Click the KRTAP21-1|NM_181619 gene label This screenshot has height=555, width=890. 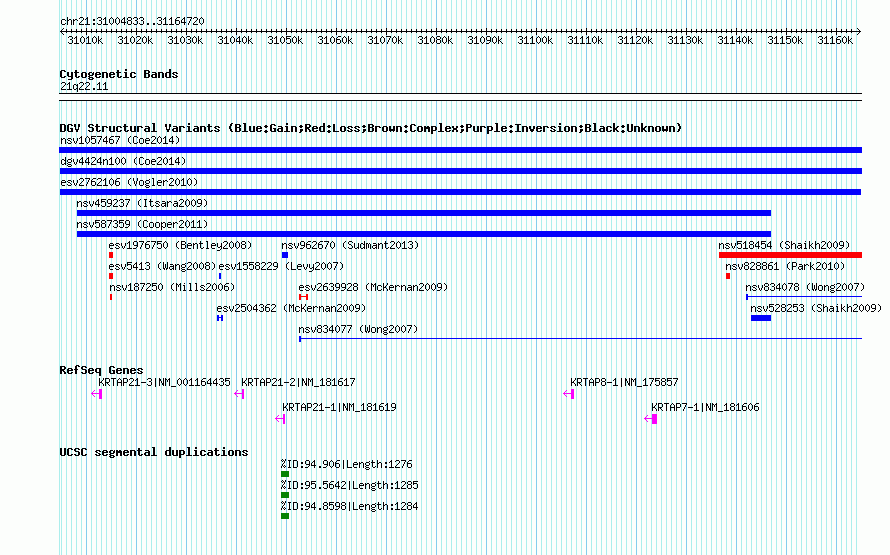(x=339, y=407)
